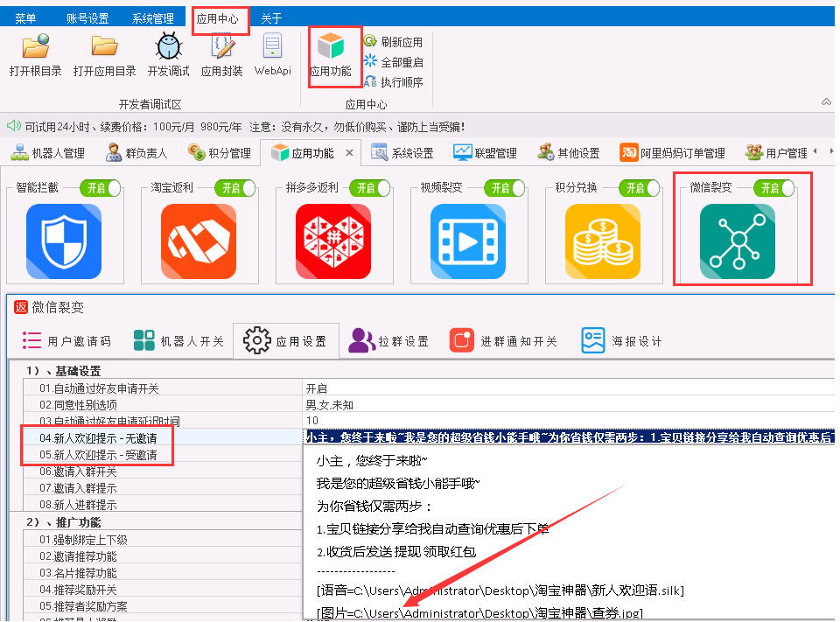
Task: Open 应用封装 pencil icon
Action: point(221,46)
